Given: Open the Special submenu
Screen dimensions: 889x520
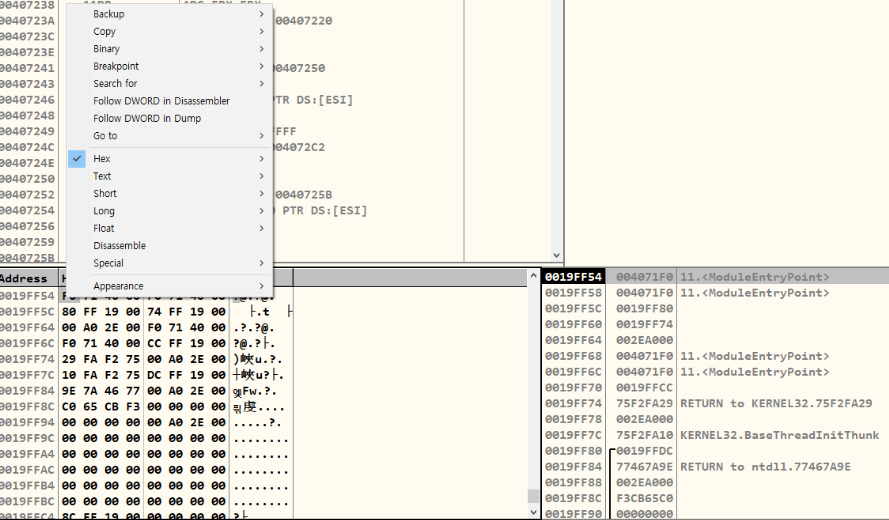Looking at the screenshot, I should pos(170,263).
